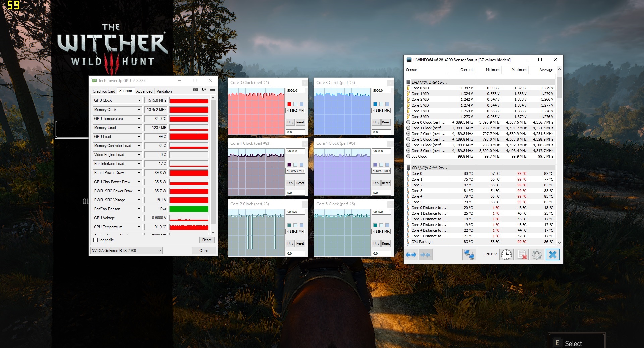This screenshot has height=348, width=644.
Task: Select the Core 3 Distance to row
Action: coord(480,225)
